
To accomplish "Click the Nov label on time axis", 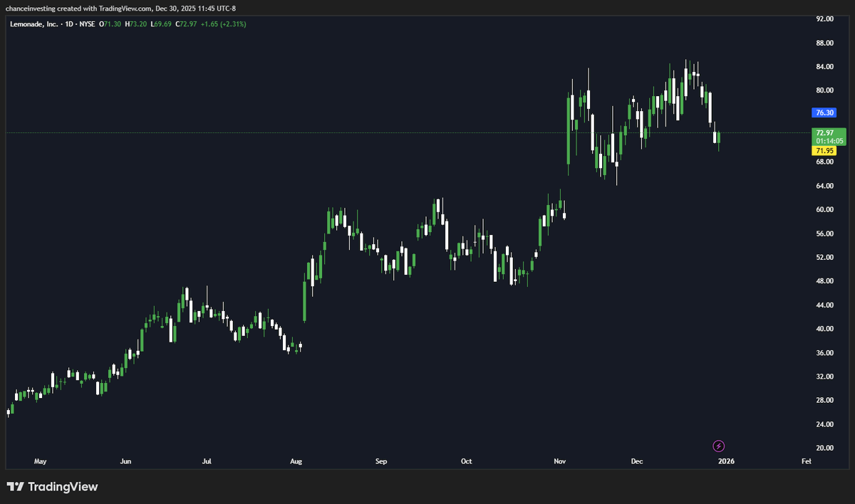I will point(560,462).
